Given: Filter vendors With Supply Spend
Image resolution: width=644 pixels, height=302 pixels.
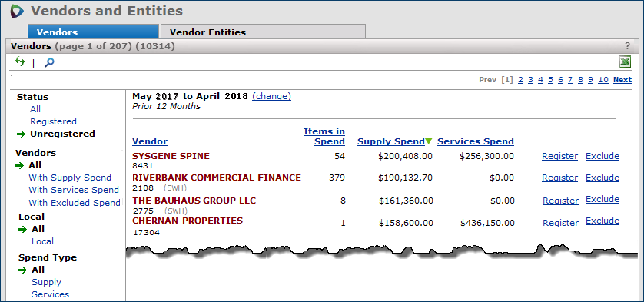Looking at the screenshot, I should (x=70, y=178).
